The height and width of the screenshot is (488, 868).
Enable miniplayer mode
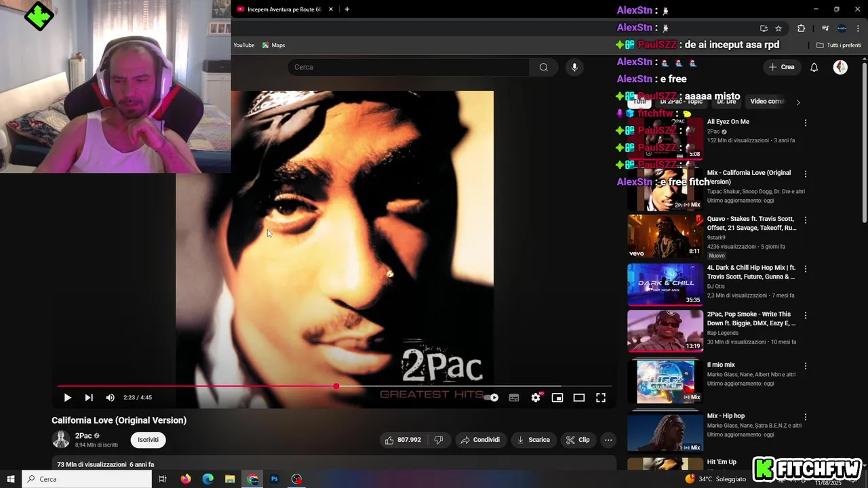557,398
